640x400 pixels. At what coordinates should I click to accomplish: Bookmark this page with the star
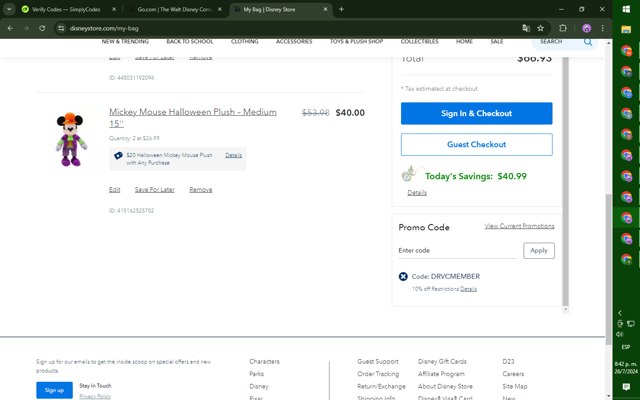(540, 28)
